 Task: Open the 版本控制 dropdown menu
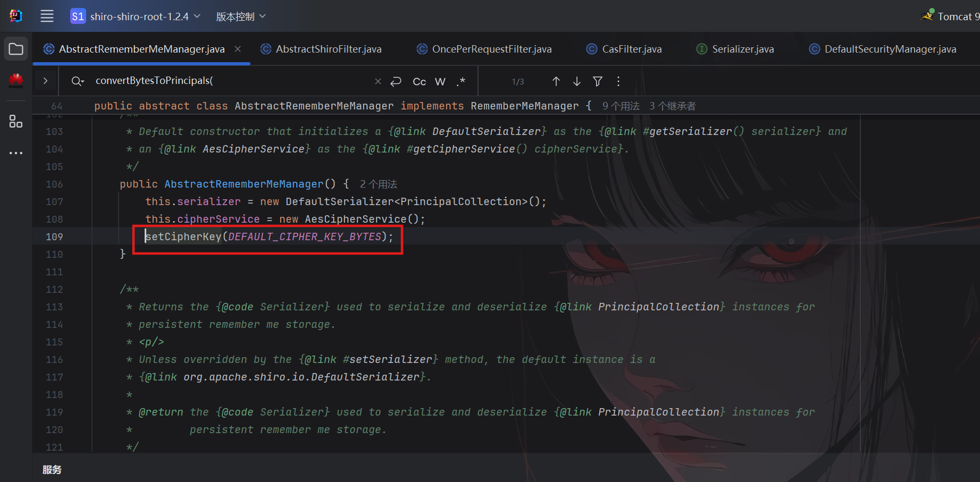click(x=241, y=16)
